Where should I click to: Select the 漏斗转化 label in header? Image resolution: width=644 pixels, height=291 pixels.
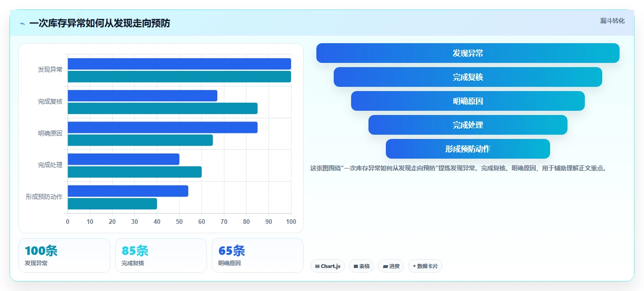coord(612,21)
